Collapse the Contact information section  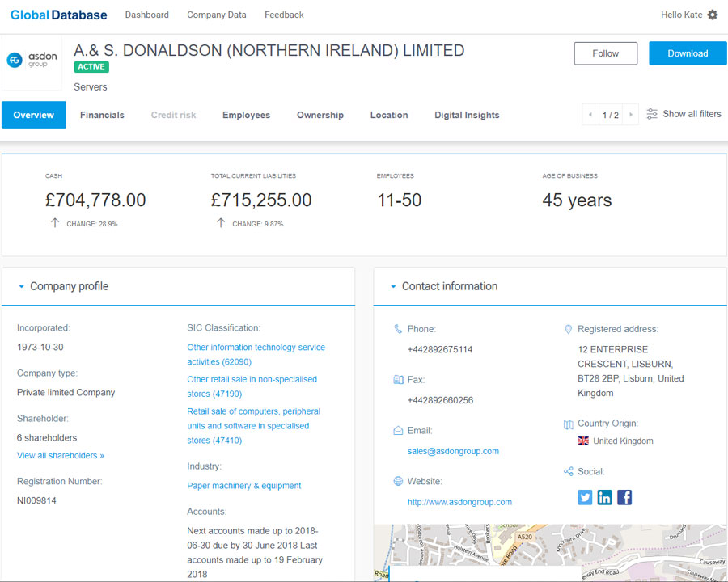click(393, 287)
